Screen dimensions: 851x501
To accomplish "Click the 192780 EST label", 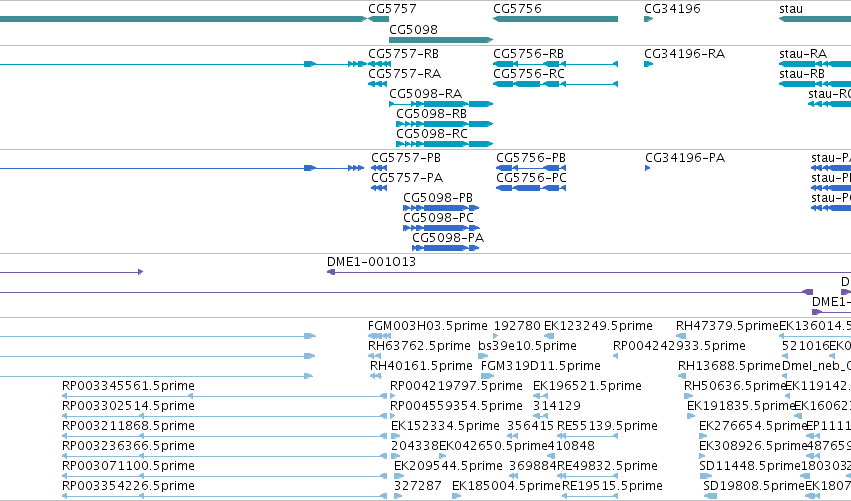I will [517, 326].
